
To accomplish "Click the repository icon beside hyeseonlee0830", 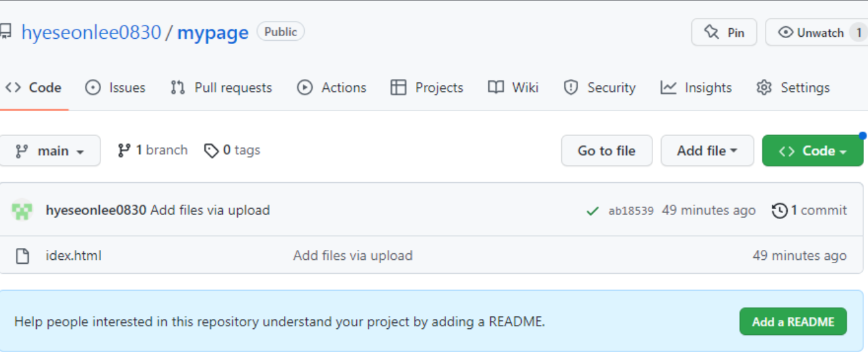I will click(x=5, y=32).
